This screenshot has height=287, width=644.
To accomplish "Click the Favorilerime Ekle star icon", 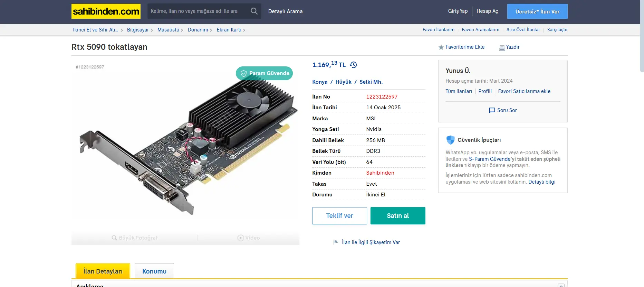I will coord(441,47).
